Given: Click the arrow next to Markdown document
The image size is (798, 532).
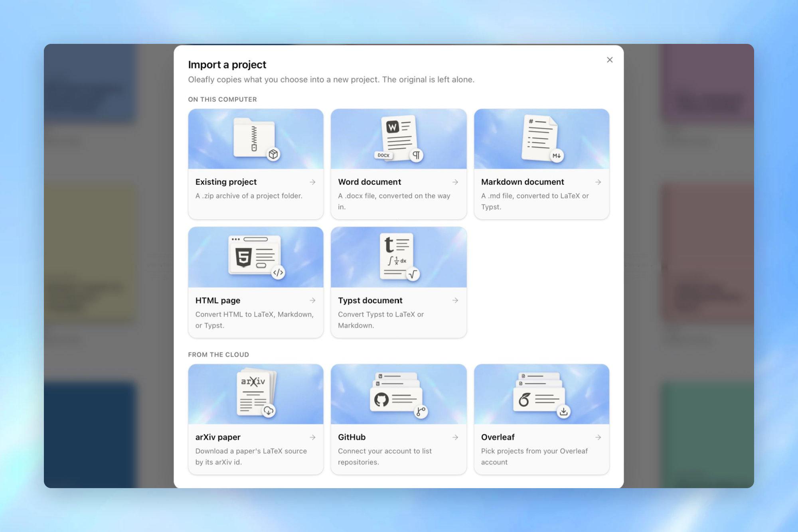Looking at the screenshot, I should 598,182.
